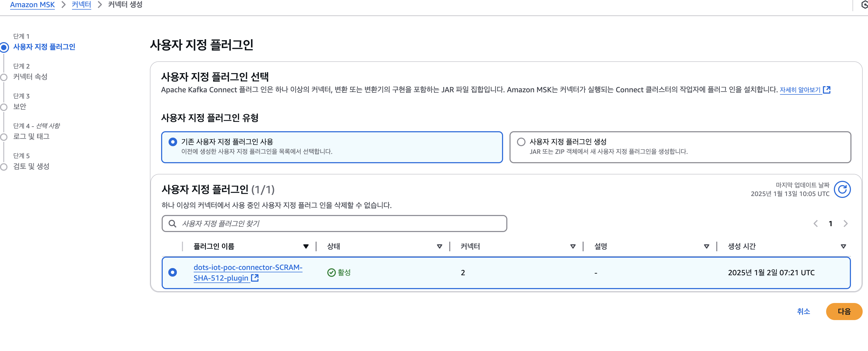Click the 다음 button
Viewport: 868px width, 351px height.
pyautogui.click(x=844, y=311)
